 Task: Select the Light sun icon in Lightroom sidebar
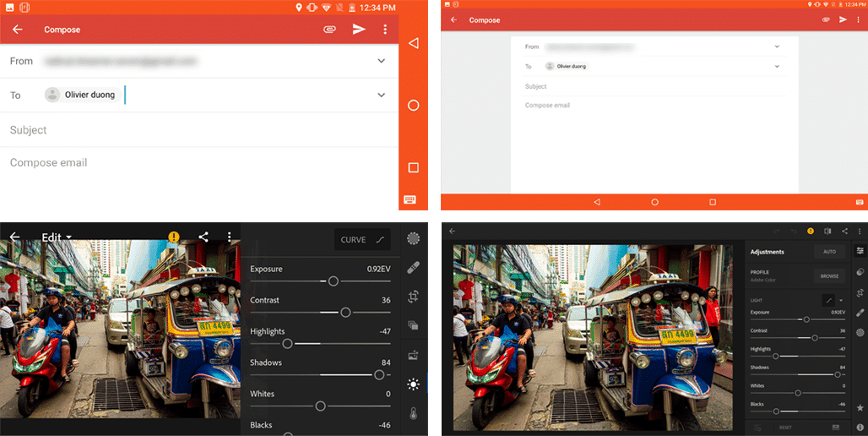413,384
